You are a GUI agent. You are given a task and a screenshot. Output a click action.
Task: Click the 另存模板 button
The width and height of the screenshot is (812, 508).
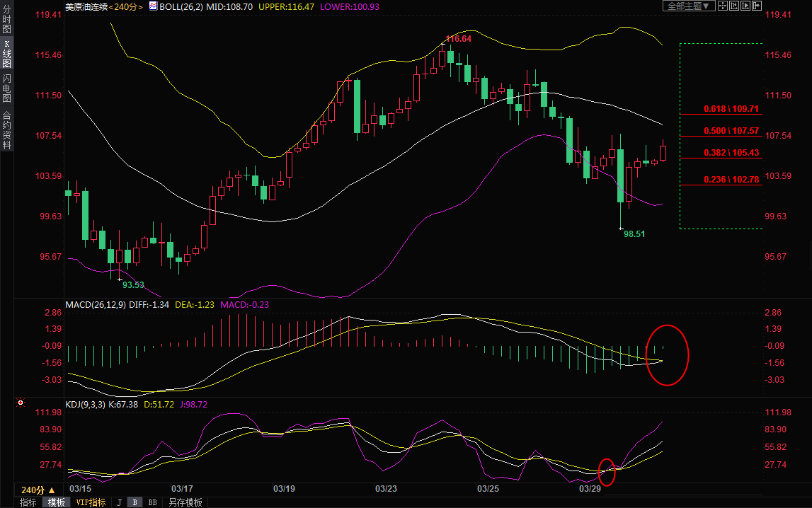(185, 502)
